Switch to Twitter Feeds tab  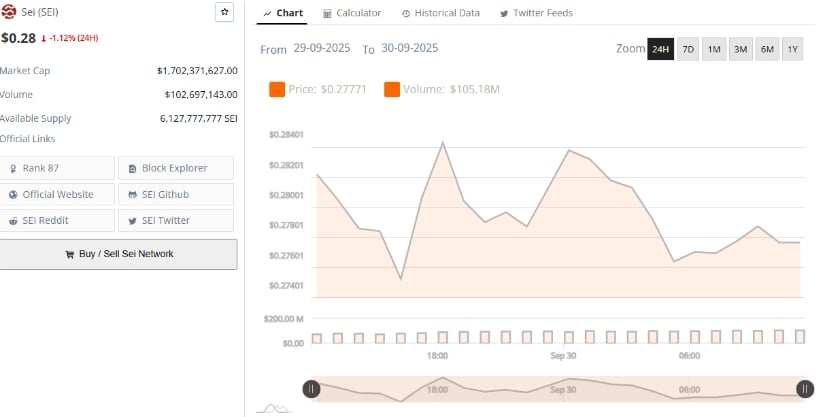pyautogui.click(x=536, y=13)
